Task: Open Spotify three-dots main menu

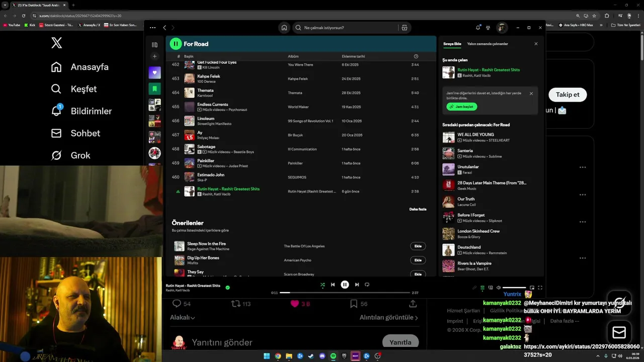Action: click(152, 28)
